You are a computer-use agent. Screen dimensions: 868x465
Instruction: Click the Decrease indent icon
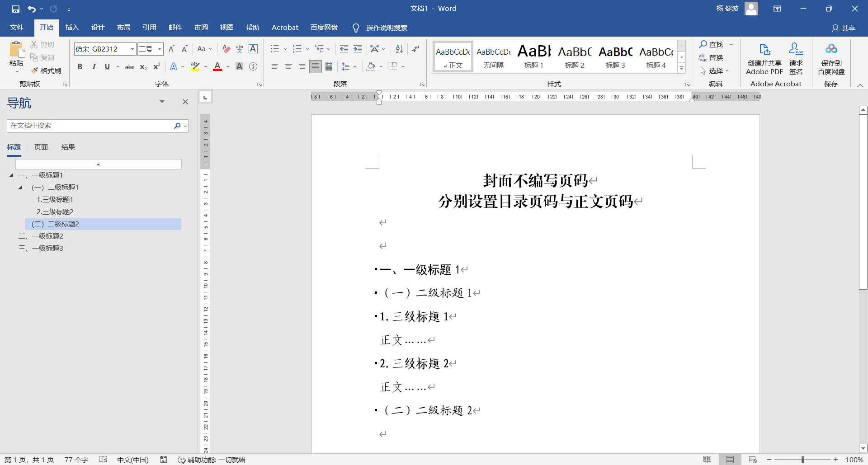click(344, 49)
